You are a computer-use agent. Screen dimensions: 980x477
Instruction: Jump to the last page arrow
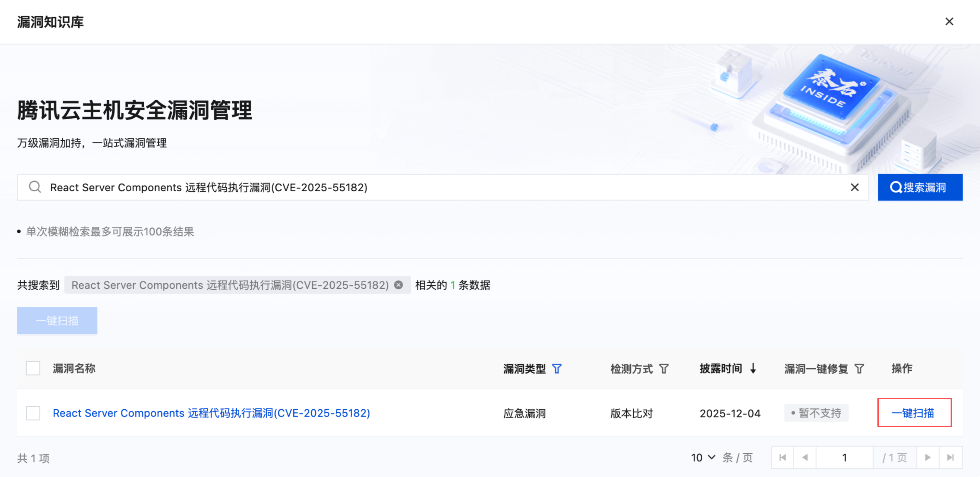pyautogui.click(x=950, y=457)
